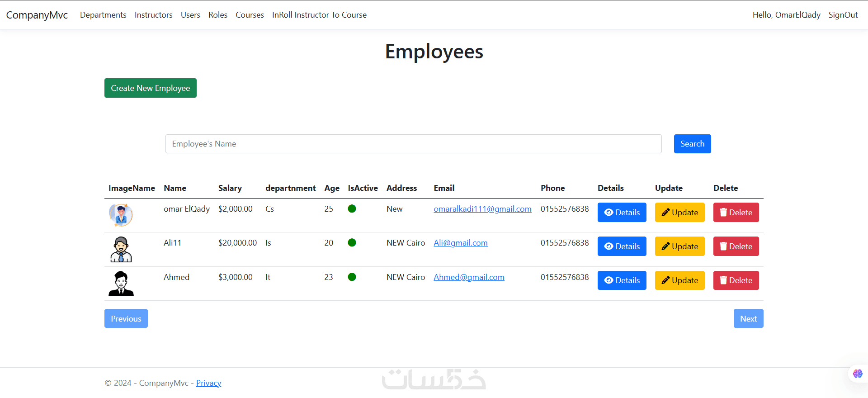Click trash icon in omar ElQady's Delete button
Image resolution: width=868 pixels, height=398 pixels.
click(723, 213)
